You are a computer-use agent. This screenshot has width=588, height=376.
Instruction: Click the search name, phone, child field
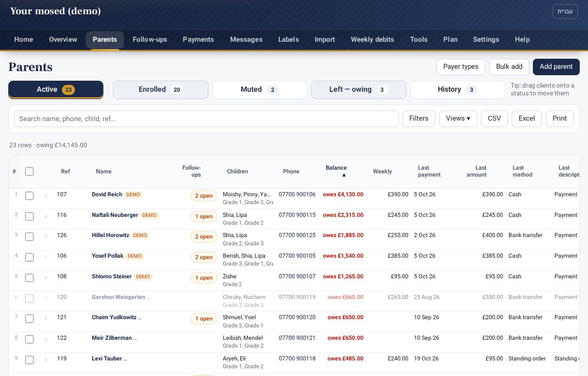(x=206, y=119)
